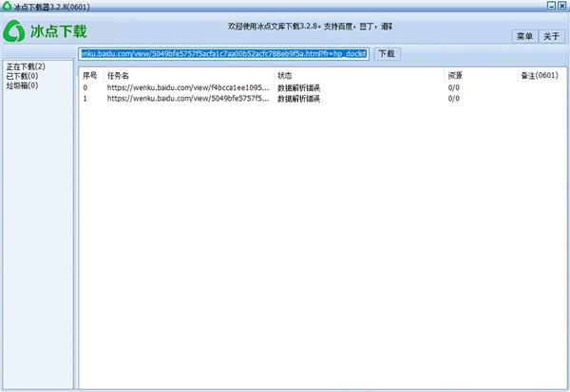Viewport: 570px width, 392px height.
Task: Click the green 冰点下载 logo icon
Action: pos(14,31)
